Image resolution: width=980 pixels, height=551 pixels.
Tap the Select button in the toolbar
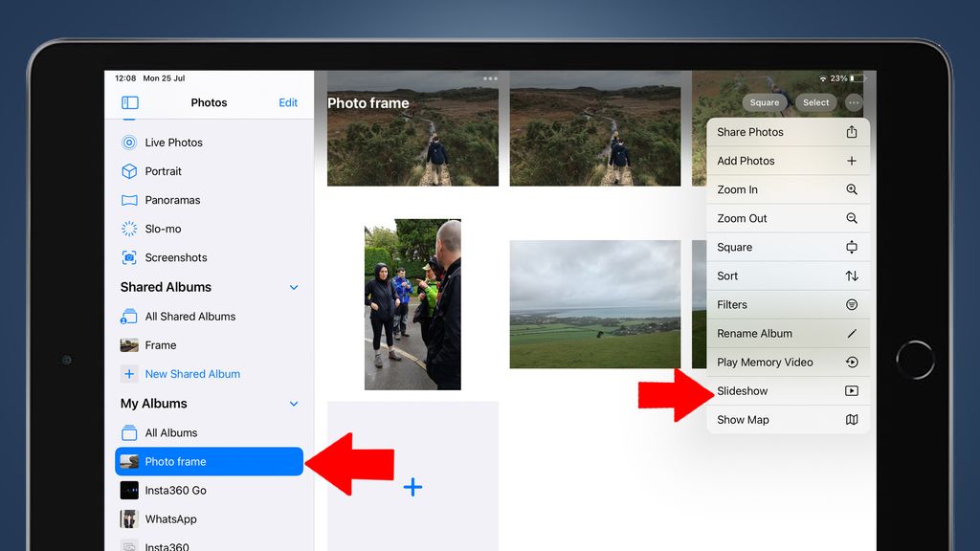[815, 102]
